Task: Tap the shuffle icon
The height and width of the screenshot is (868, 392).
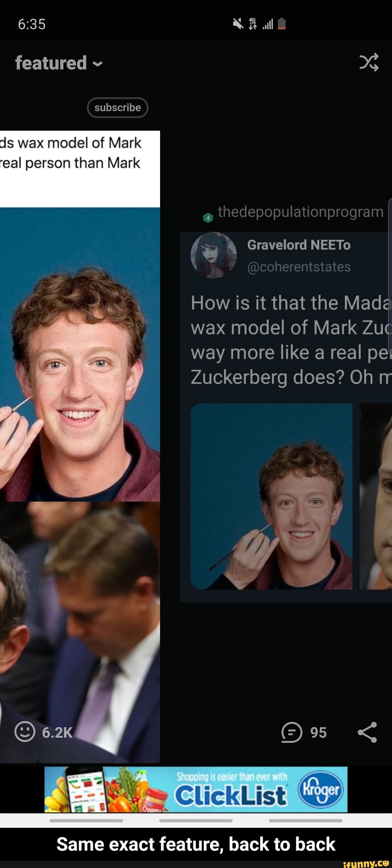Action: point(369,62)
